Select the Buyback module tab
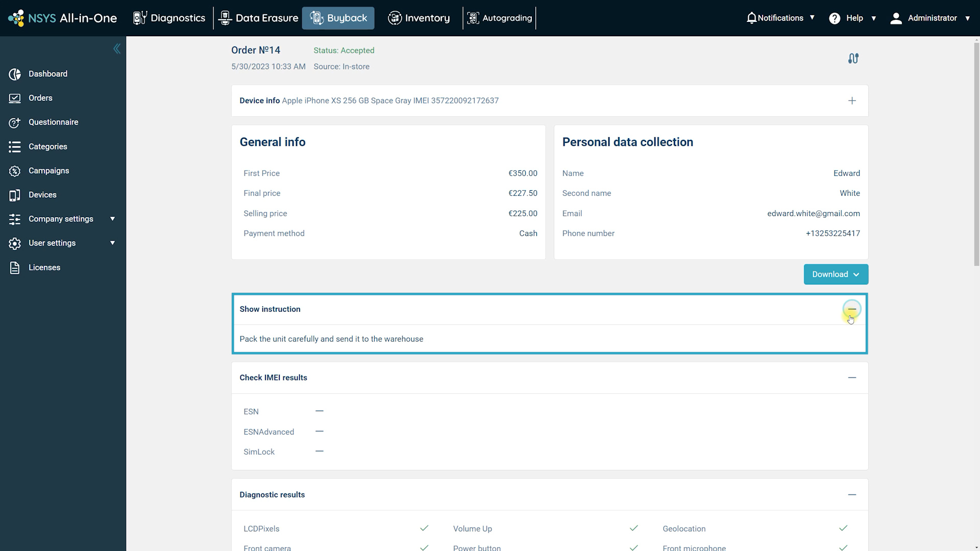The image size is (980, 551). (x=338, y=18)
